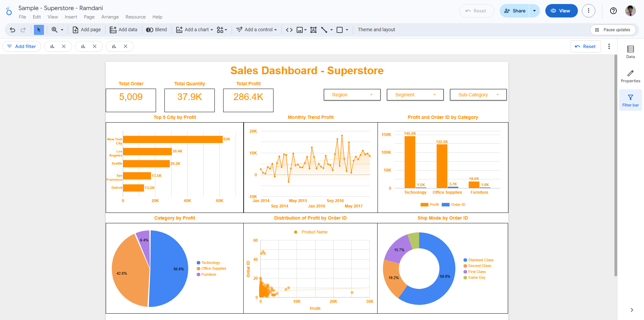Click the blue Technology legend swatch
644x320 pixels.
198,263
